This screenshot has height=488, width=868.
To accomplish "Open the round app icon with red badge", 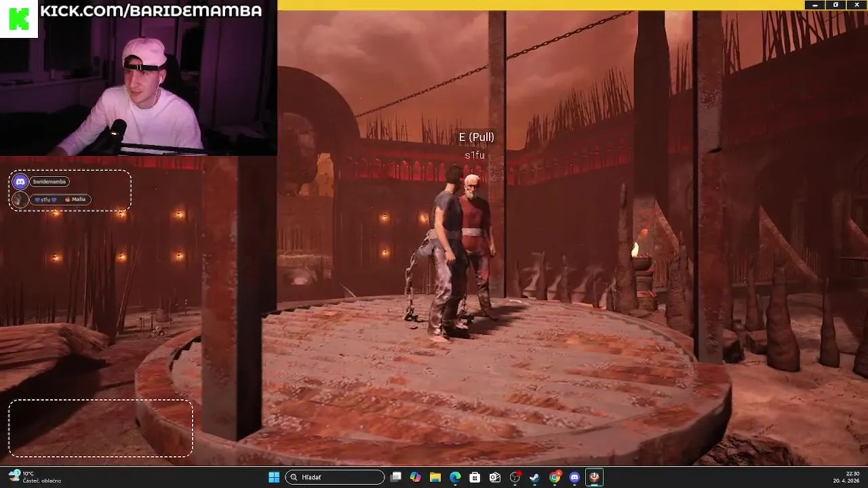I will tap(515, 477).
